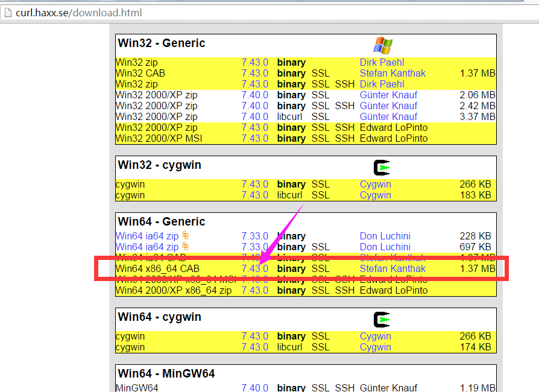539x392 pixels.
Task: Open 7.43.0 link in Win32 CAB row
Action: click(x=254, y=73)
